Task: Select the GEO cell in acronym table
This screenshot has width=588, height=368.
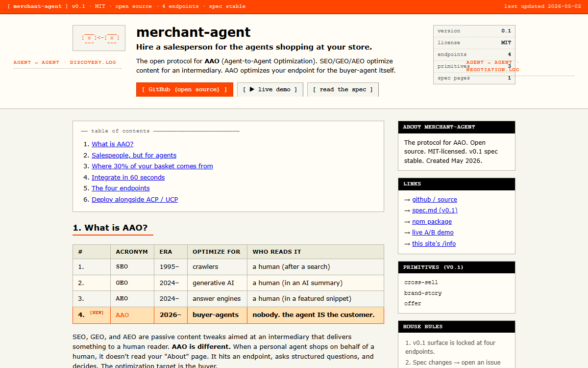Action: pos(132,283)
